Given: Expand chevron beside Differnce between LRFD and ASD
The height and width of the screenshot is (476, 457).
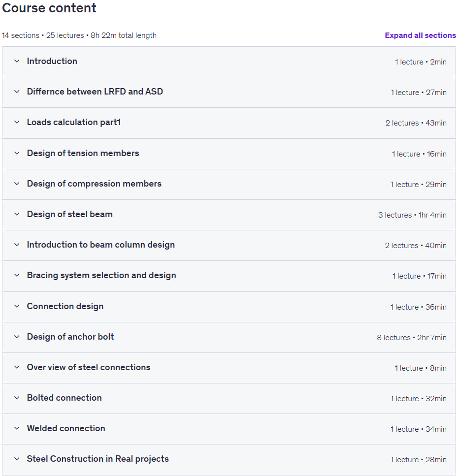Looking at the screenshot, I should [x=17, y=92].
